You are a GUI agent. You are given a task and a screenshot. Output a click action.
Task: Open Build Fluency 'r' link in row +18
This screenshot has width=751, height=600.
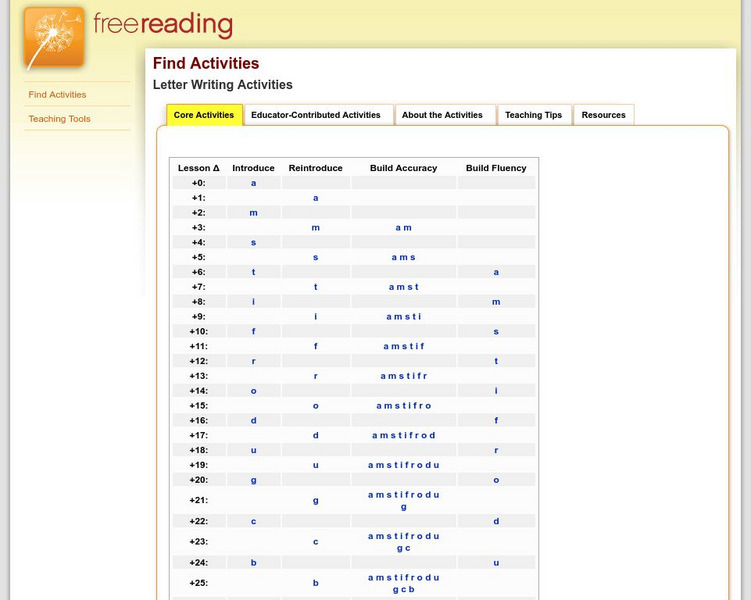pos(496,450)
